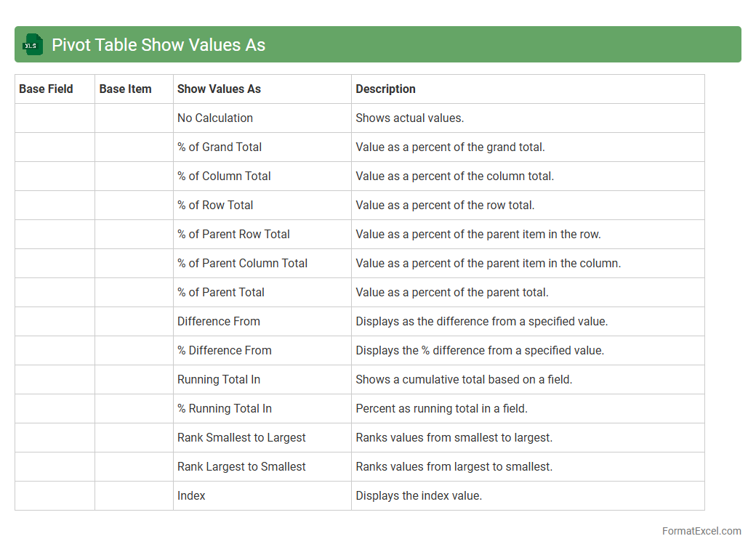Screen dimensions: 756x552
Task: Select the No Calculation cell
Action: click(x=215, y=118)
